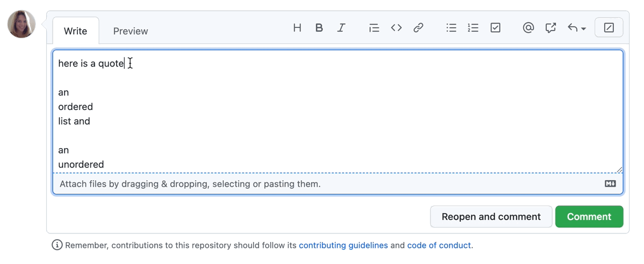
Task: Apply italic formatting to text
Action: point(341,28)
